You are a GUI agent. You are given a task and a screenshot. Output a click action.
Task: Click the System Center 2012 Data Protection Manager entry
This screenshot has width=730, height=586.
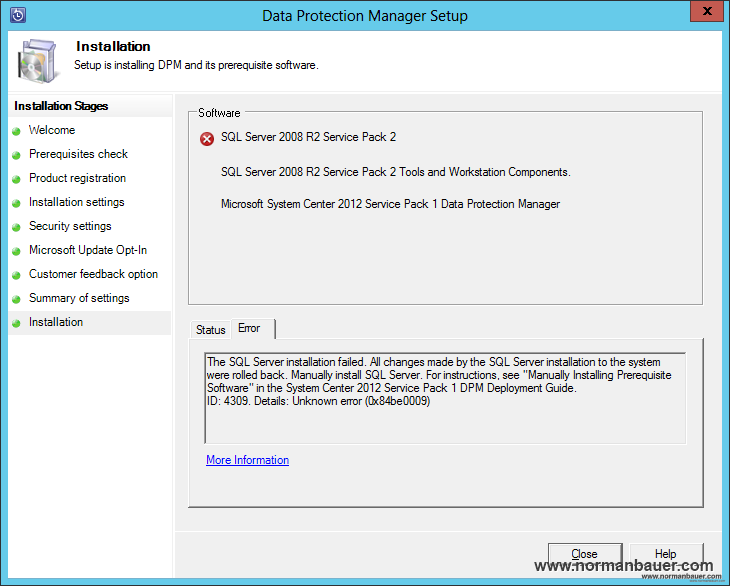point(390,204)
